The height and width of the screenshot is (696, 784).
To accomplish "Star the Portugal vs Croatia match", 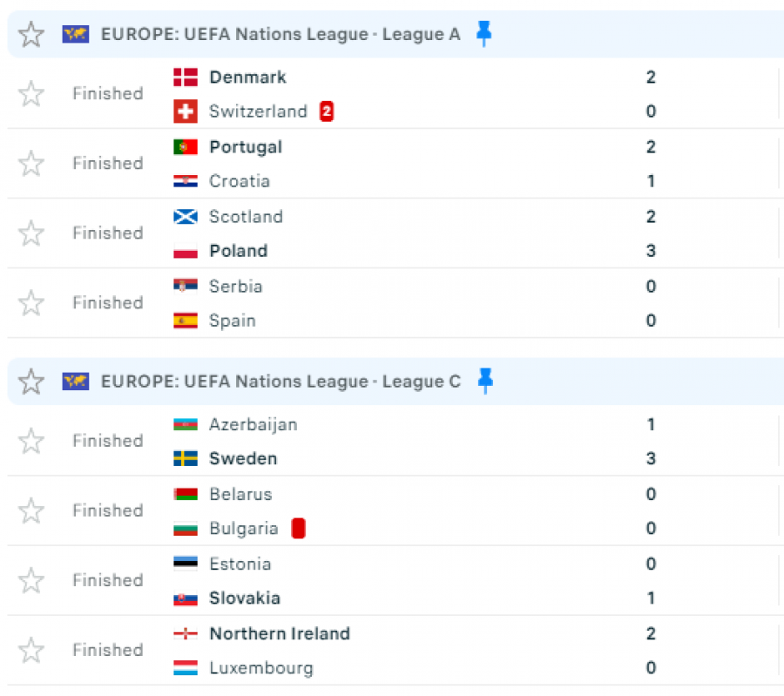I will click(x=31, y=164).
